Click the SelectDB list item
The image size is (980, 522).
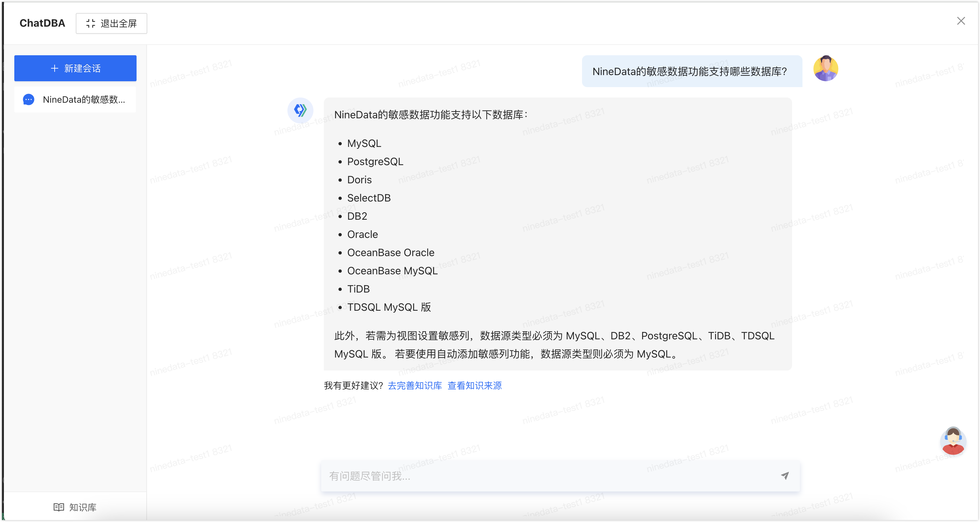pos(369,198)
